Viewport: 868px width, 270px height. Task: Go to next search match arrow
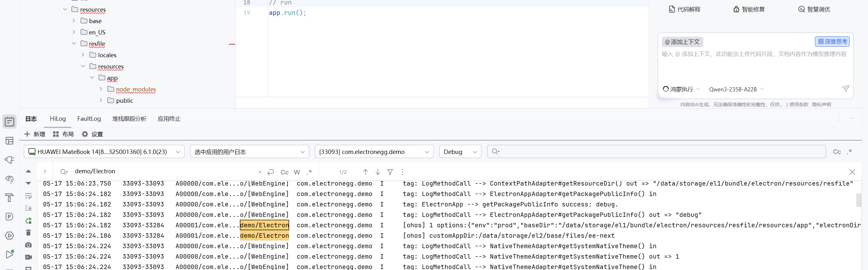click(378, 172)
